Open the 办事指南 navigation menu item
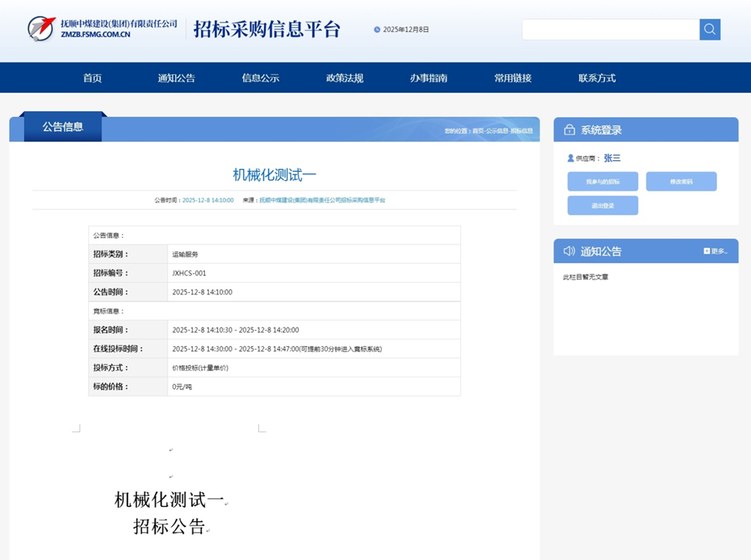 (x=429, y=78)
